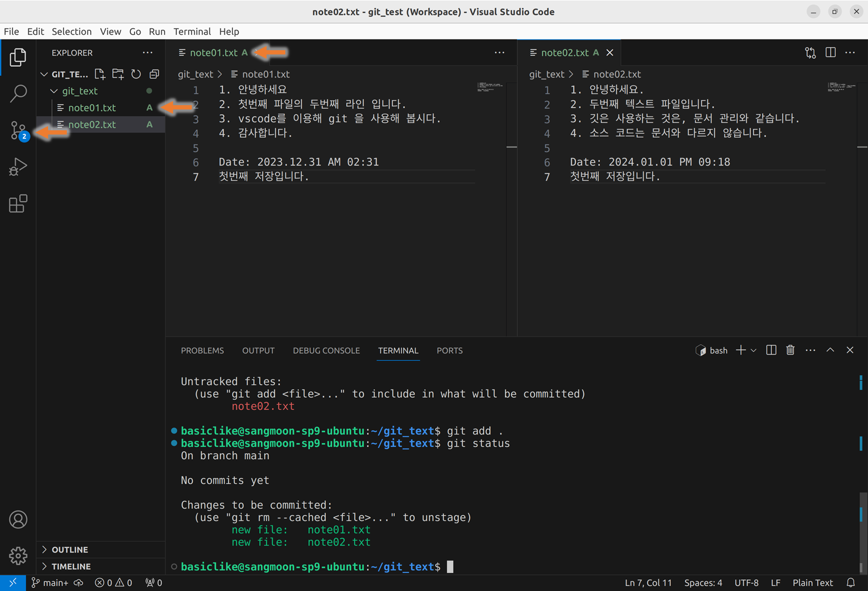Publish to cloud icon in status bar

(x=79, y=583)
